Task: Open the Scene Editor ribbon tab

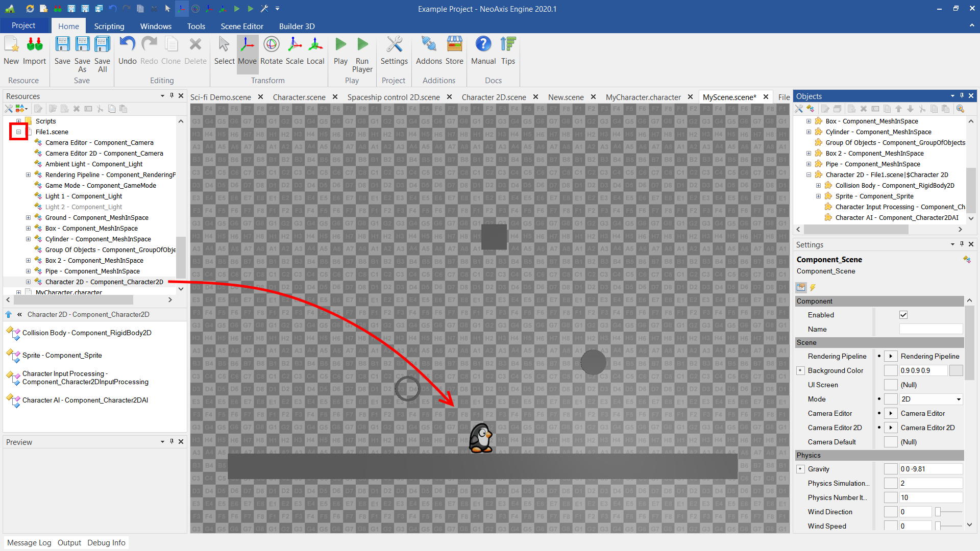Action: pyautogui.click(x=242, y=26)
